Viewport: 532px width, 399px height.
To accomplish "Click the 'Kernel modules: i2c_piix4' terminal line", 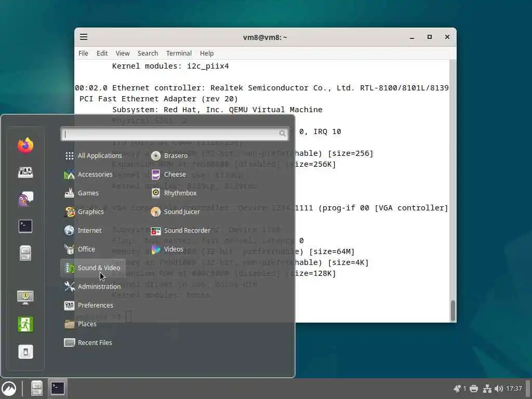I will tap(170, 66).
